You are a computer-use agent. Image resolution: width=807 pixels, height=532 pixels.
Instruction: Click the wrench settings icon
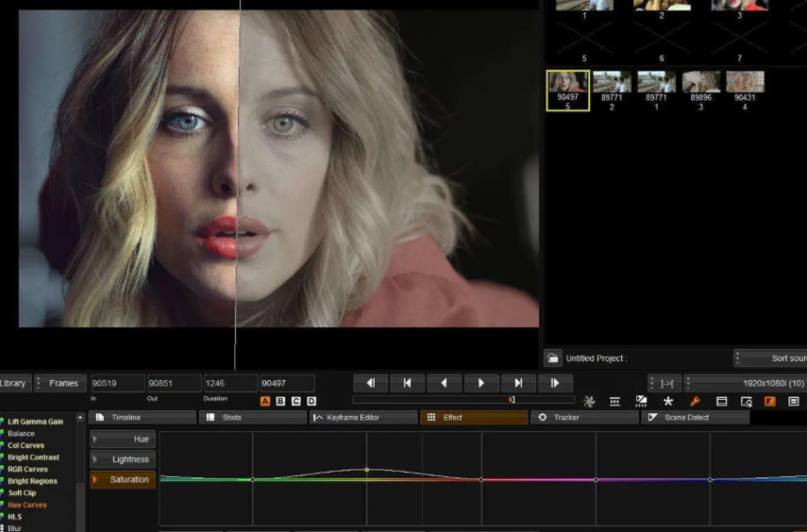click(695, 401)
